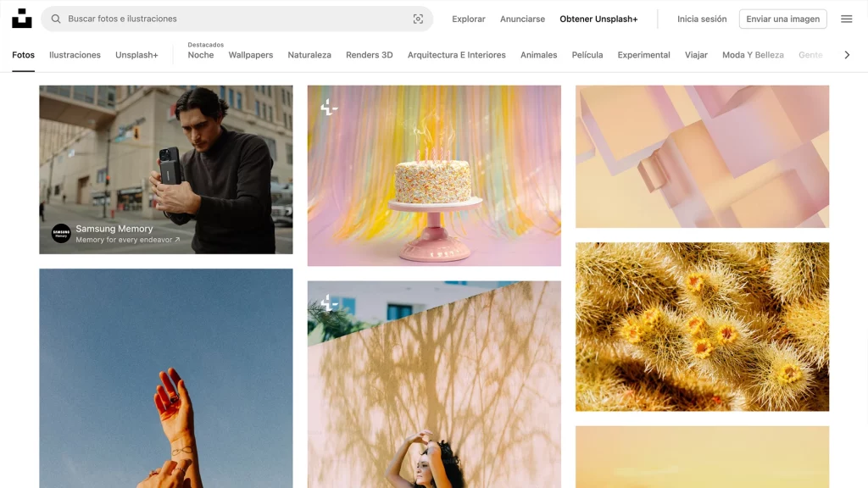
Task: Click Unsplash+ badge on cake photo
Action: [x=329, y=107]
